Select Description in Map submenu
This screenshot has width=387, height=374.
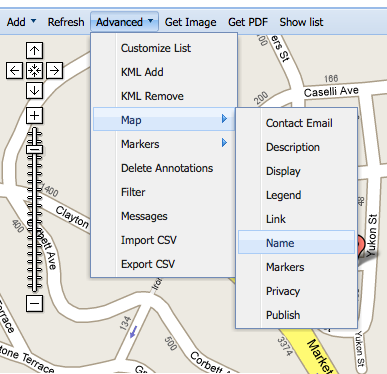pyautogui.click(x=297, y=147)
